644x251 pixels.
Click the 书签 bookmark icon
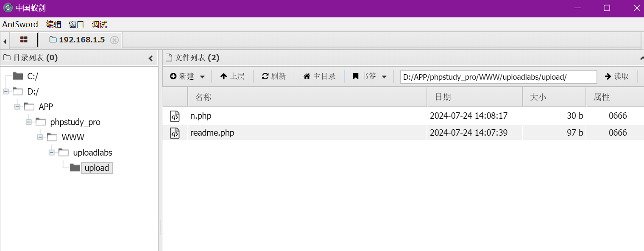point(355,76)
